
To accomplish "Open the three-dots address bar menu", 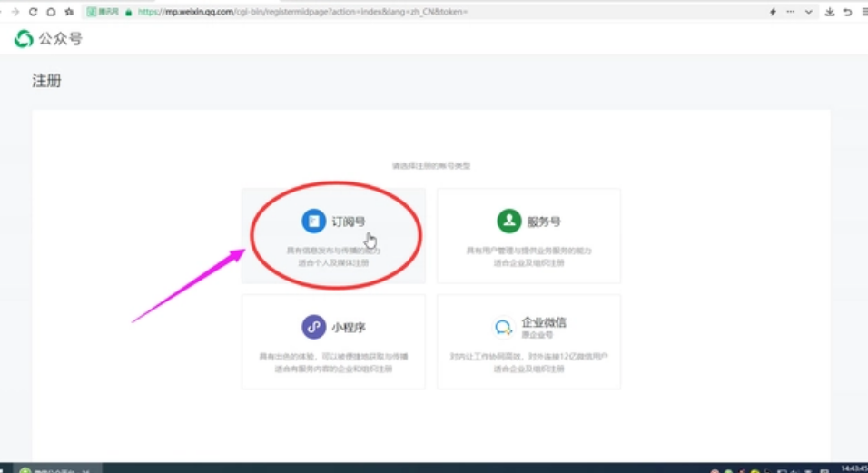I will point(791,12).
